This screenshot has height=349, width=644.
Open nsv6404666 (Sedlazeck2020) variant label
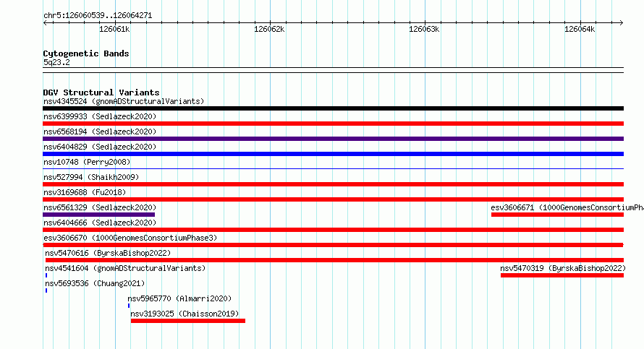pos(100,223)
